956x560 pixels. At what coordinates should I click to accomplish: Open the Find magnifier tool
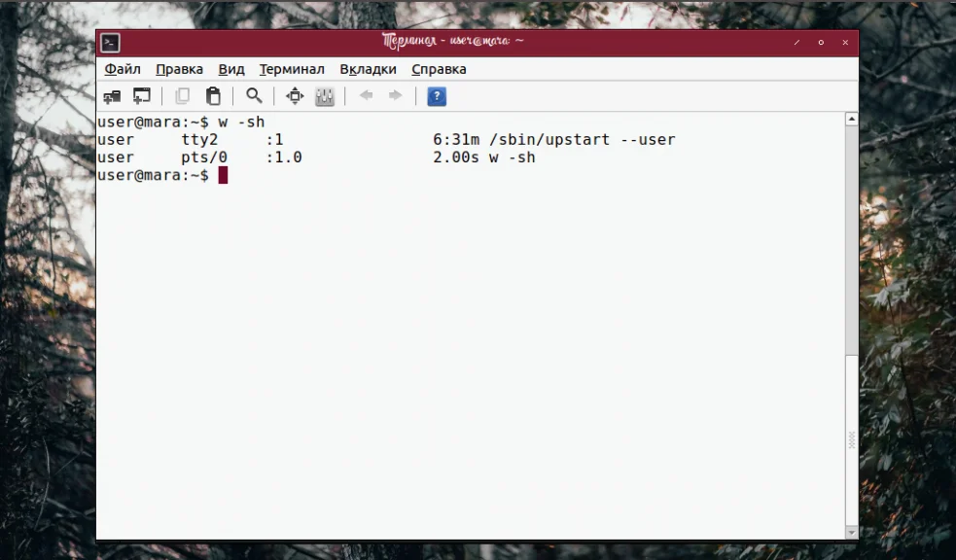tap(254, 95)
